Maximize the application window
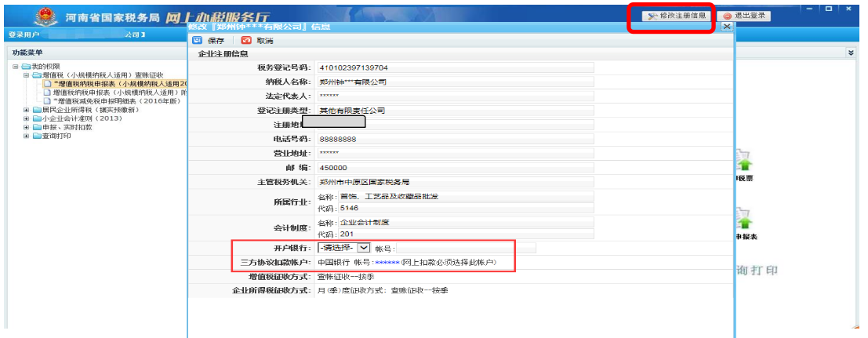This screenshot has width=868, height=338. click(829, 9)
